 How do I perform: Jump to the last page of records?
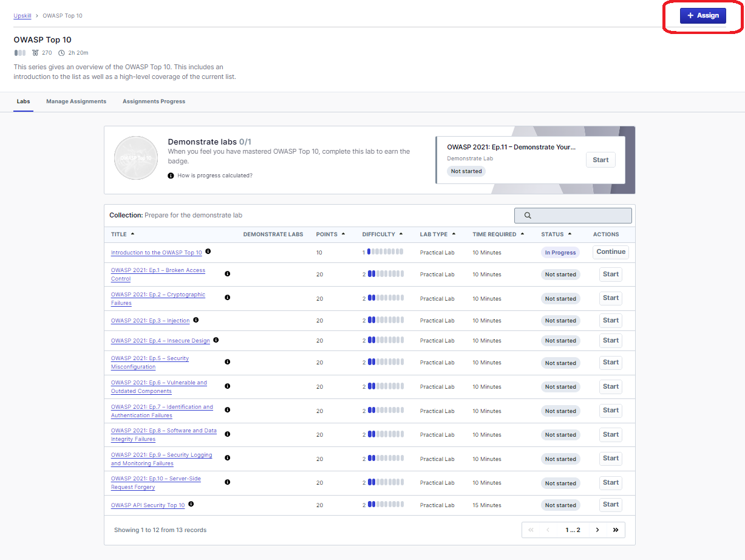click(x=616, y=530)
